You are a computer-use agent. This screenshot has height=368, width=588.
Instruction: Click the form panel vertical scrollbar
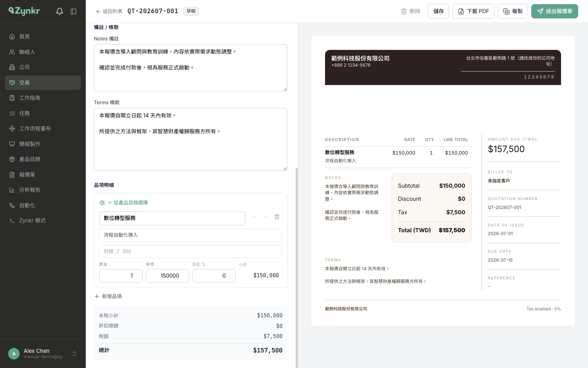[297, 268]
